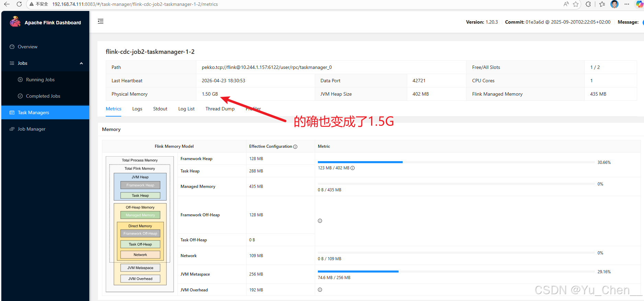The width and height of the screenshot is (644, 301).
Task: Open the browser favorites list icon
Action: [x=602, y=4]
